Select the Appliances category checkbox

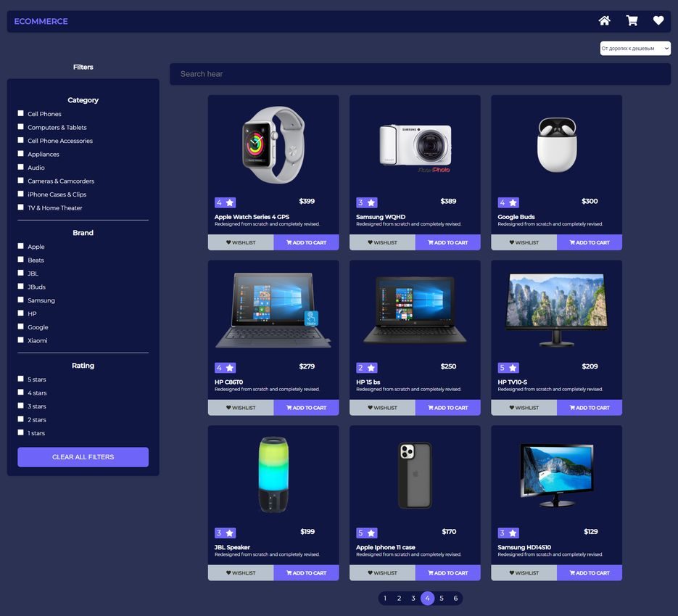[x=20, y=154]
